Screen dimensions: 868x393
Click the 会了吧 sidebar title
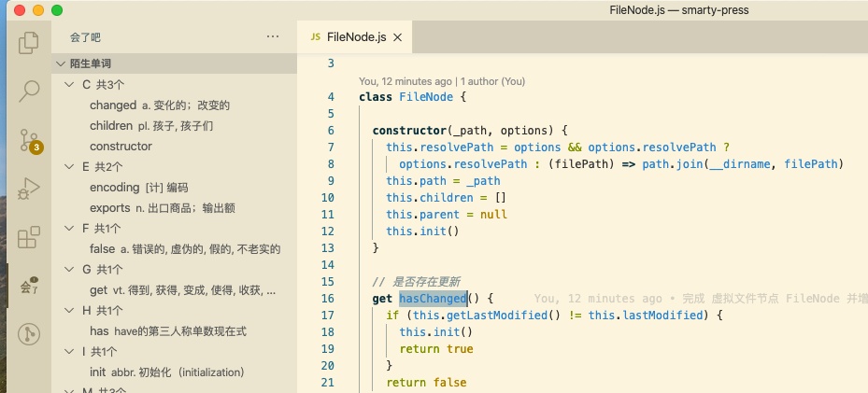(85, 37)
